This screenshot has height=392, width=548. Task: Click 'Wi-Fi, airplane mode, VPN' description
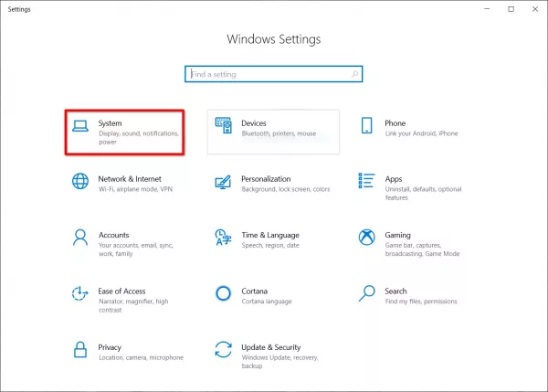[135, 189]
